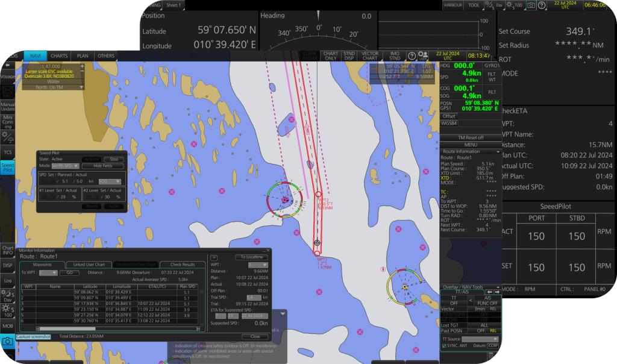Image resolution: width=617 pixels, height=364 pixels.
Task: Toggle Past POSN REL mode
Action: coord(493,331)
